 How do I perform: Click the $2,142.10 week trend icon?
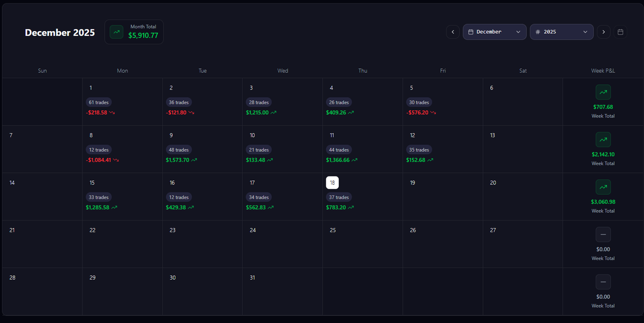click(x=603, y=140)
